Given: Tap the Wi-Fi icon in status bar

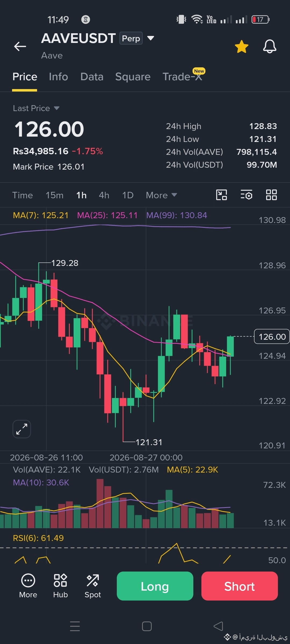Looking at the screenshot, I should coord(197,19).
